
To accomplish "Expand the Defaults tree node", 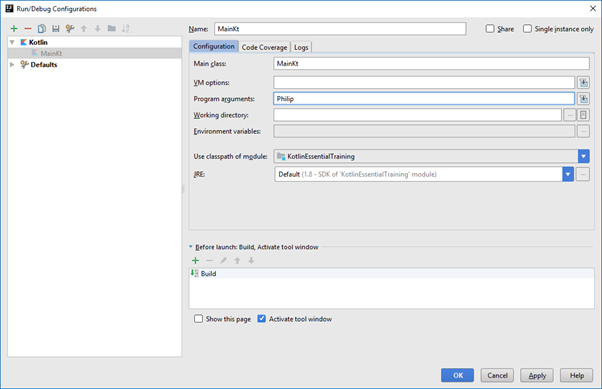I will point(12,65).
